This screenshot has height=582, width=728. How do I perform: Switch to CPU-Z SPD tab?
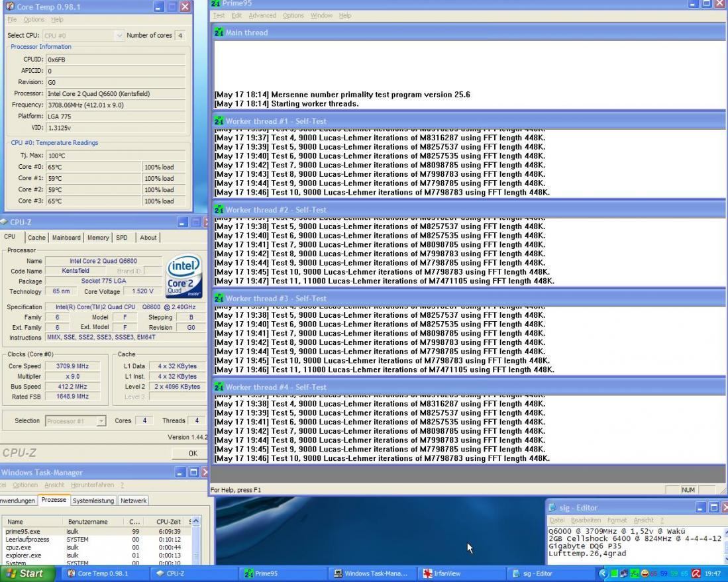[122, 238]
